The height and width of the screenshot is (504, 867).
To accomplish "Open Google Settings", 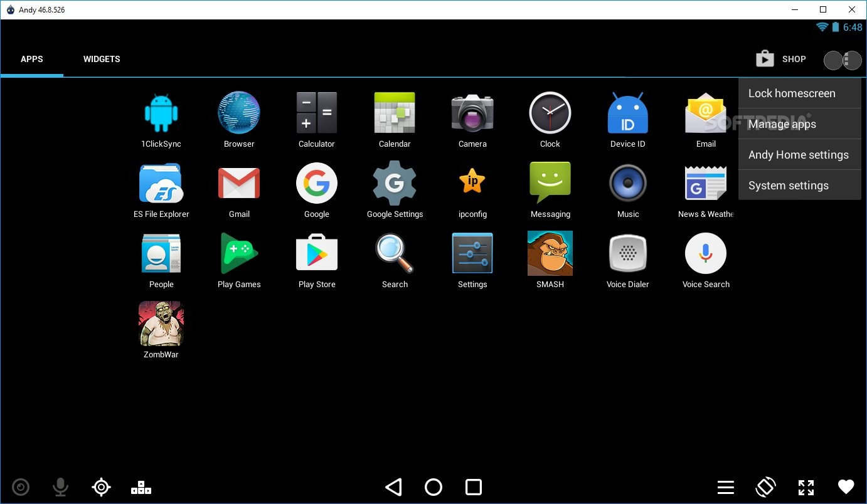I will (395, 190).
